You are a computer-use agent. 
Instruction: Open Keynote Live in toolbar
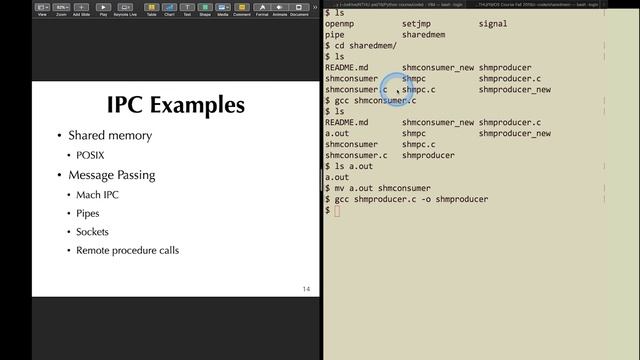[x=125, y=7]
